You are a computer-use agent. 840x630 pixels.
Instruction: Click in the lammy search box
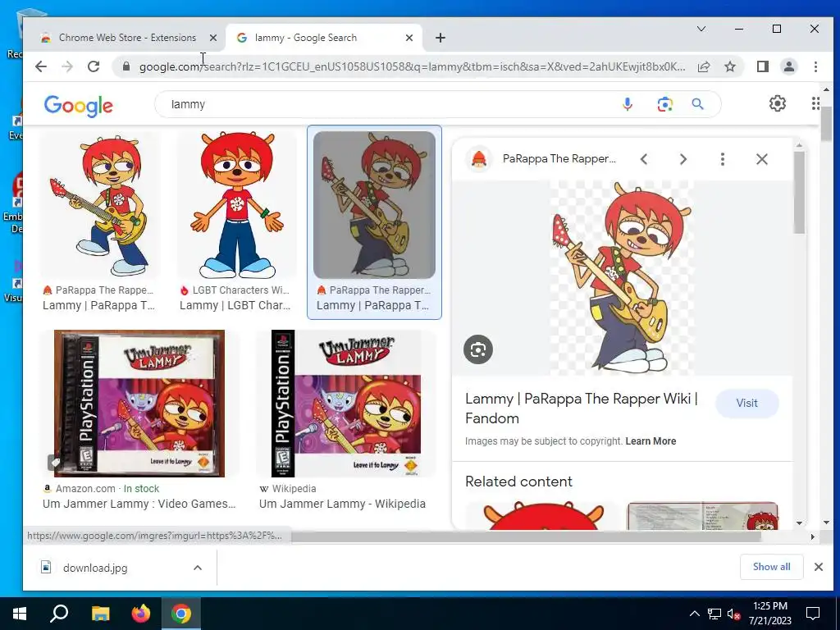point(391,104)
